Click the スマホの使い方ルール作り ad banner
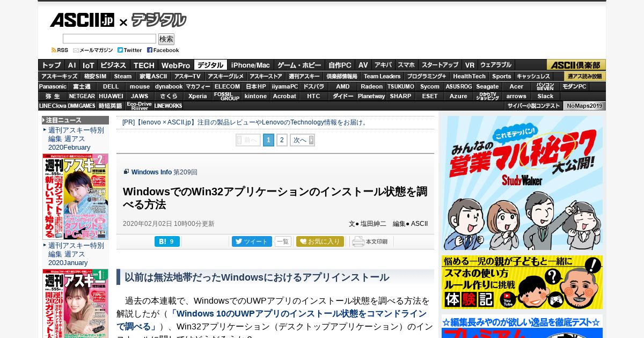 522,282
